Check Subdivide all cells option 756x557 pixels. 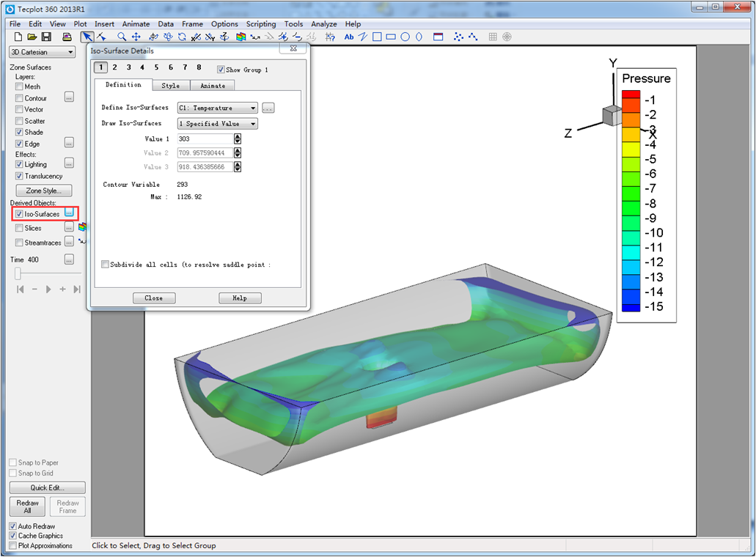coord(106,265)
